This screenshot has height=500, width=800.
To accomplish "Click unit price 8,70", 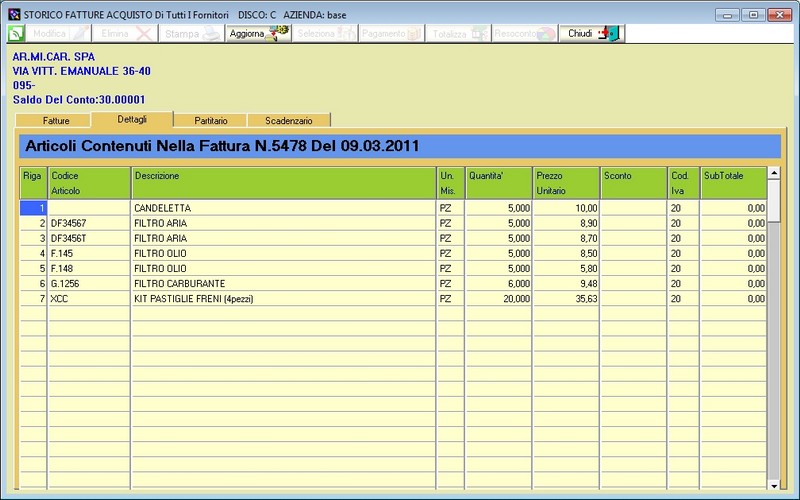I will [x=588, y=238].
